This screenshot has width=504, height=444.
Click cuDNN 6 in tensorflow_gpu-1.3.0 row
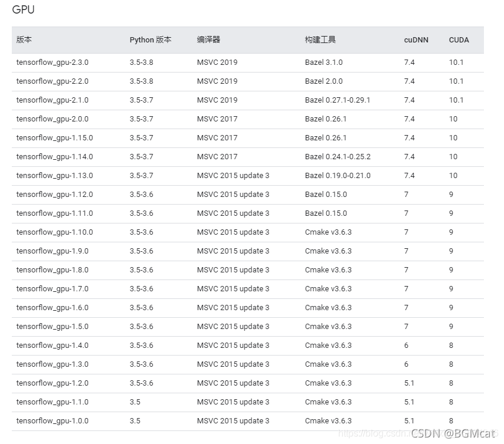click(x=406, y=364)
